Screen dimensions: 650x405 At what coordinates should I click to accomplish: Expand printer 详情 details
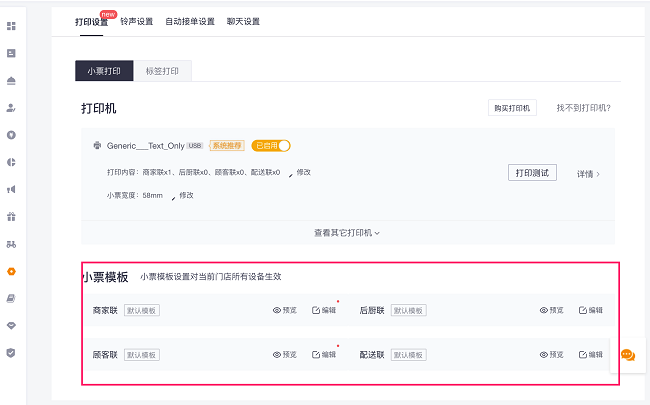[x=589, y=174]
